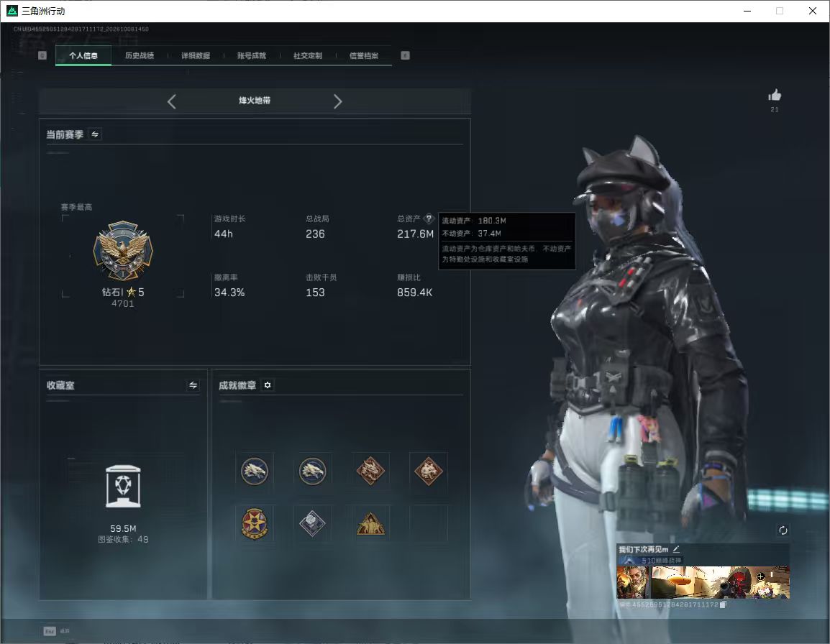
Task: Open the 信誉档案 tab
Action: tap(364, 55)
